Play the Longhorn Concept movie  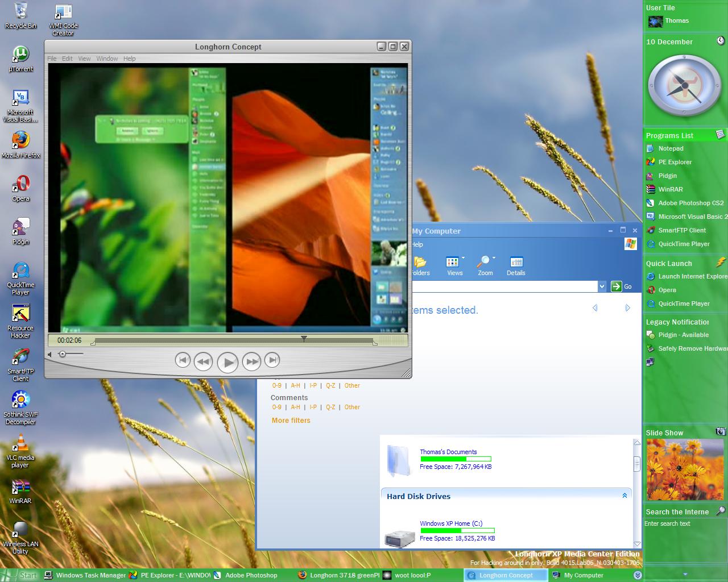(x=227, y=362)
